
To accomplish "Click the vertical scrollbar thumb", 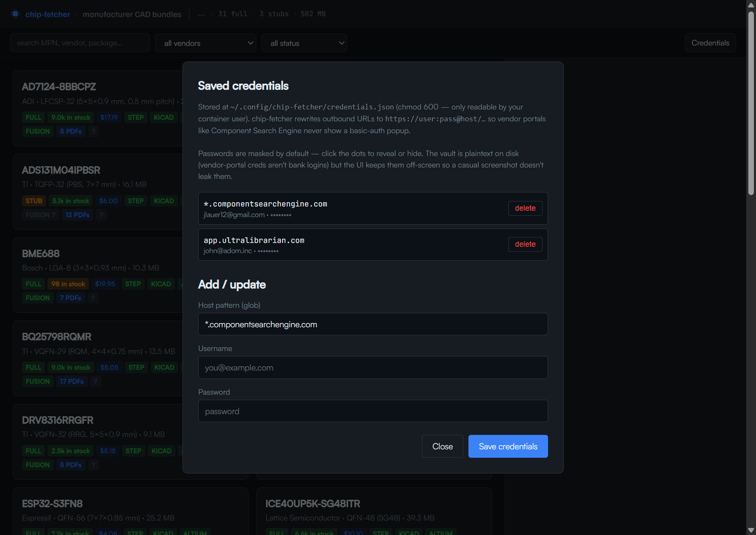I will tap(751, 103).
